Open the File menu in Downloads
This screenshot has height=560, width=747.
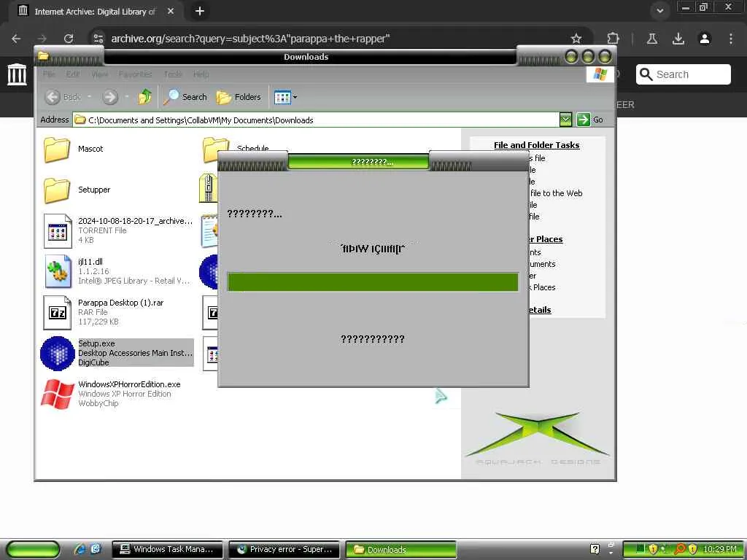49,74
